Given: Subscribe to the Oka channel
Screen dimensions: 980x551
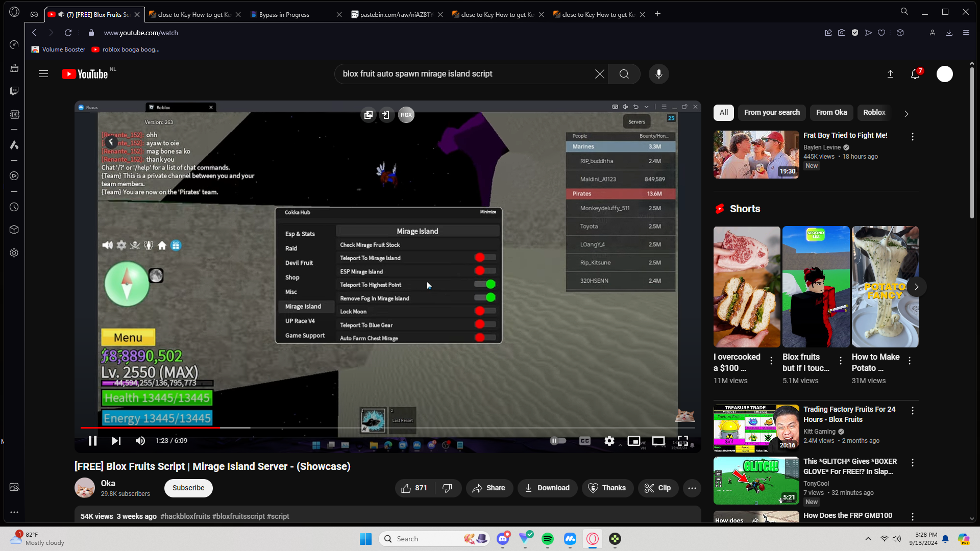Looking at the screenshot, I should (188, 488).
